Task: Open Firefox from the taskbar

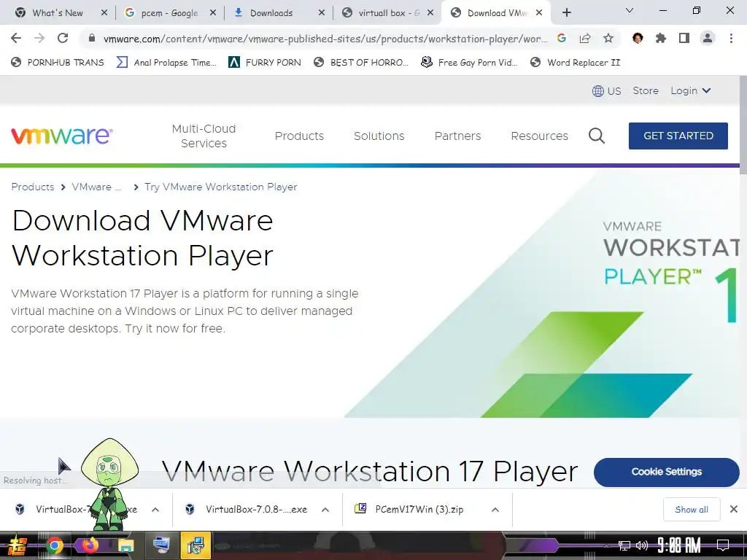Action: point(89,545)
